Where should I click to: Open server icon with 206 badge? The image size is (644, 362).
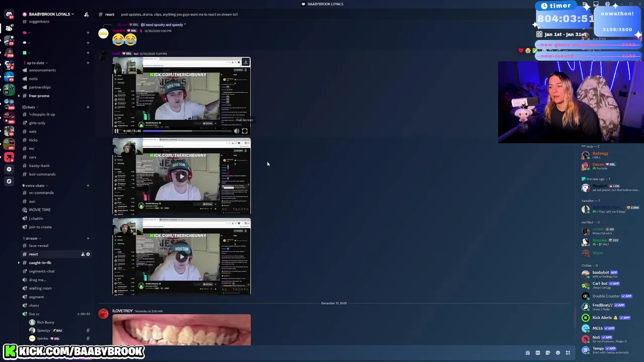9,52
